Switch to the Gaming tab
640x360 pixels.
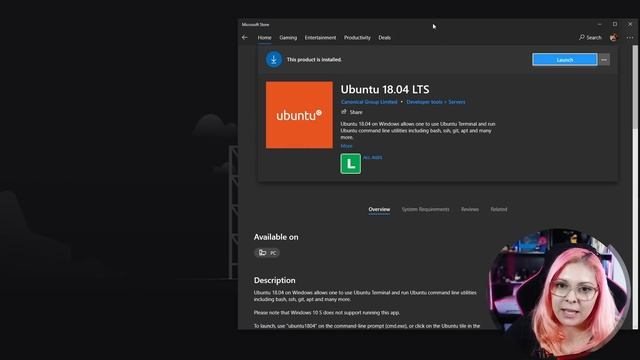point(288,38)
